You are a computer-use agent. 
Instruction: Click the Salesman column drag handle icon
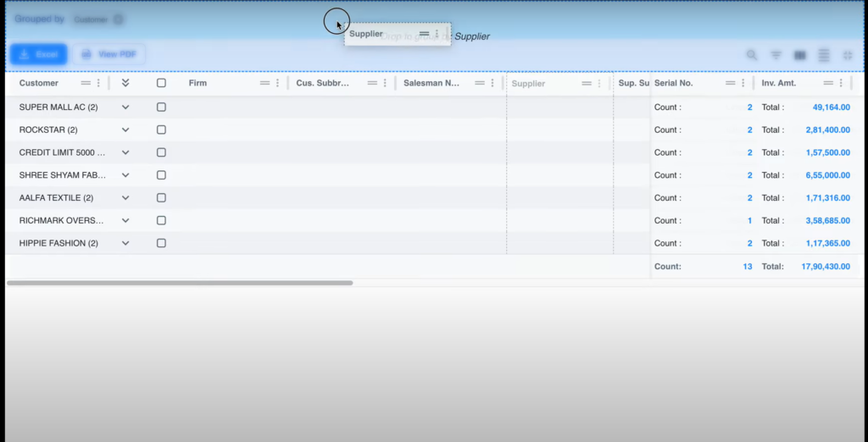point(480,83)
